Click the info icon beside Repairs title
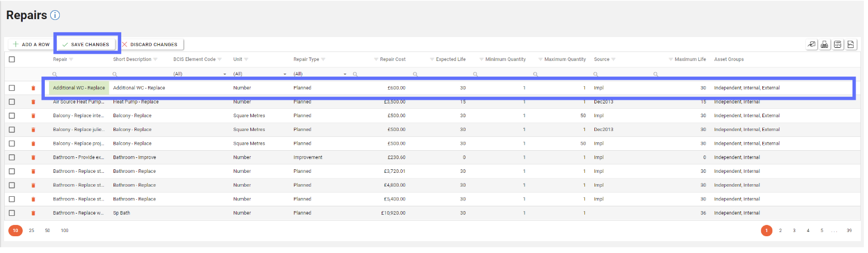868x253 pixels. pos(55,16)
